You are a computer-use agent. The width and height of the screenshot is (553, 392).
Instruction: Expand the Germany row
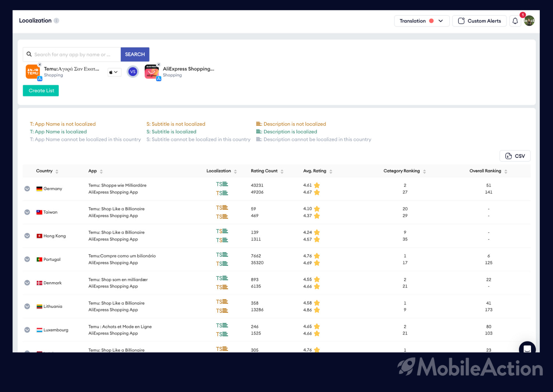(x=27, y=189)
